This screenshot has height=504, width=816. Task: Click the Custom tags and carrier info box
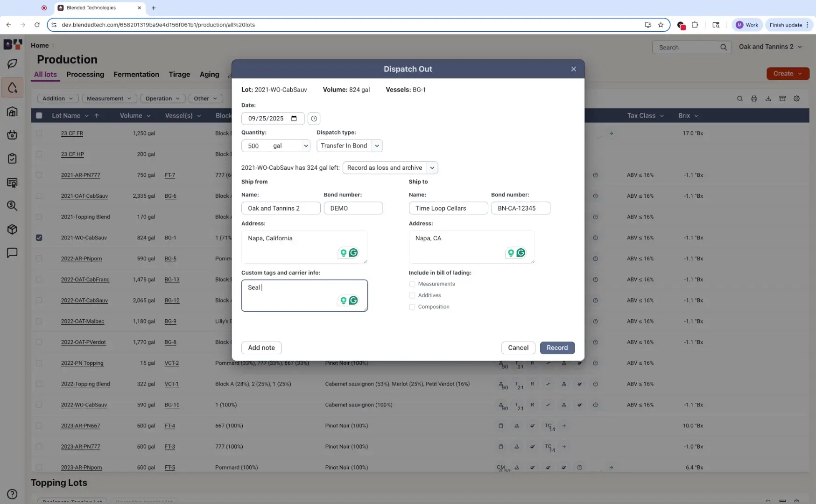coord(304,295)
